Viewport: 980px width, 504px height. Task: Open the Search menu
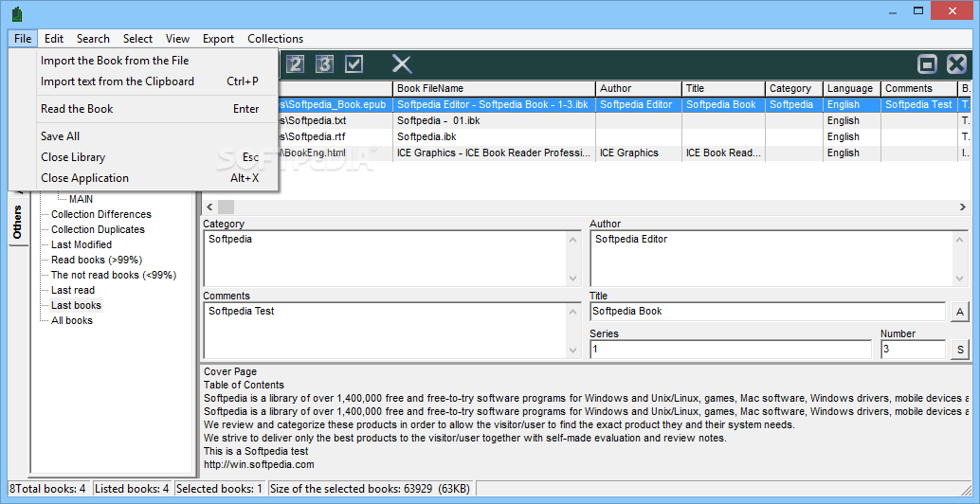(x=93, y=39)
